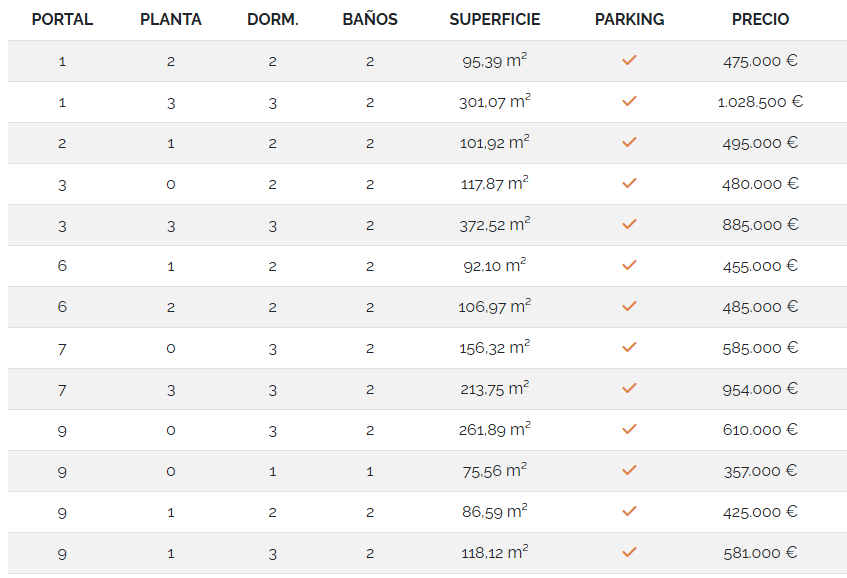
Task: Select the 75,56 m² surface cell
Action: click(x=495, y=471)
